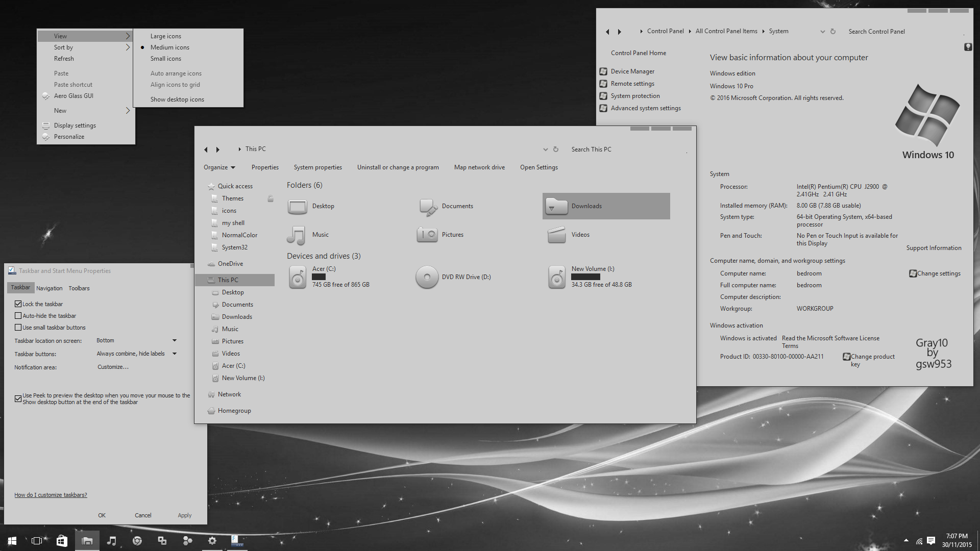
Task: Click Show desktop icons menu entry
Action: point(177,99)
